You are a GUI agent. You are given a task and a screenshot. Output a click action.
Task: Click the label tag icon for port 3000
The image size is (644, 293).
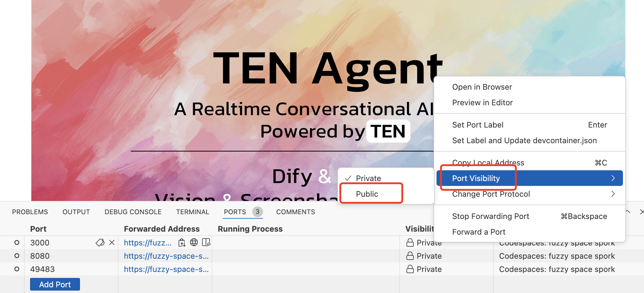tap(100, 242)
